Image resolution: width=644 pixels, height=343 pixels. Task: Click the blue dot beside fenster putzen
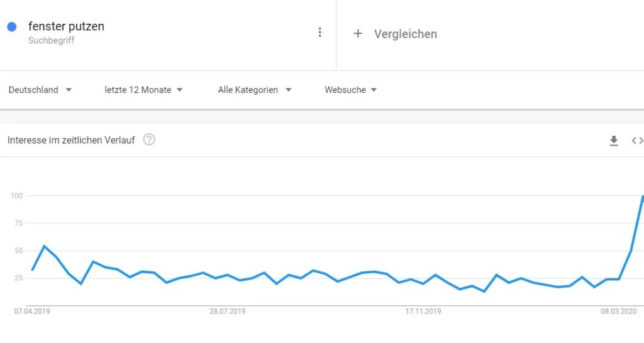(11, 27)
